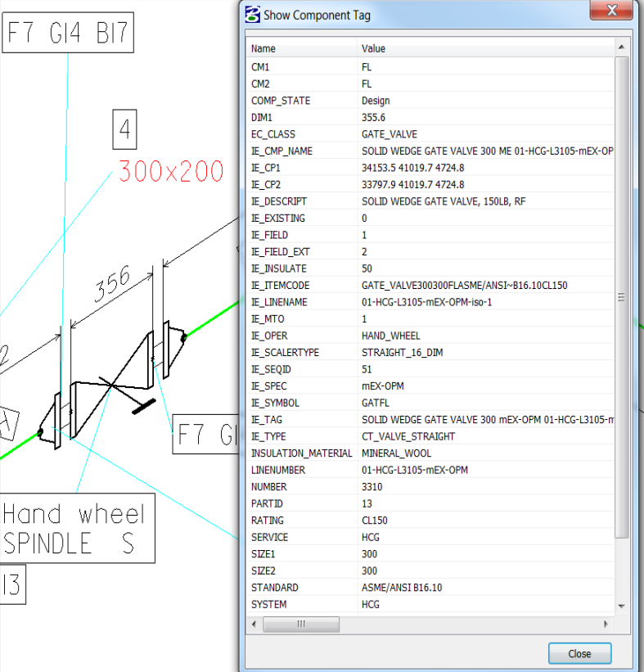Viewport: 644px width, 672px height.
Task: Click the 355.6 value cell
Action: tap(373, 117)
